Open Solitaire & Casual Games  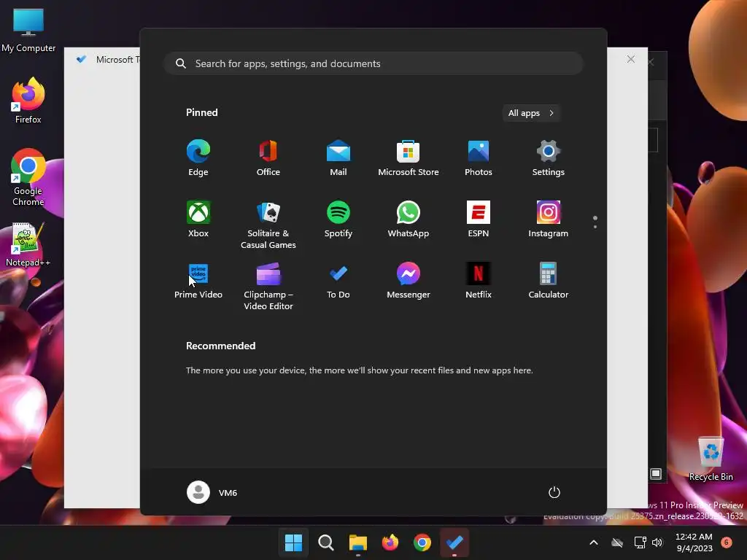[268, 225]
